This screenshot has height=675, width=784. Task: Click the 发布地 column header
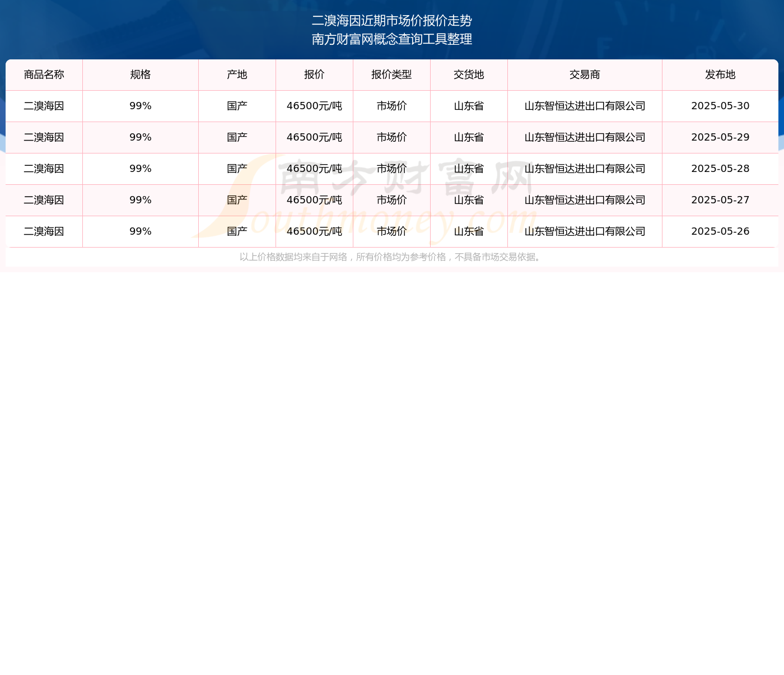coord(720,75)
